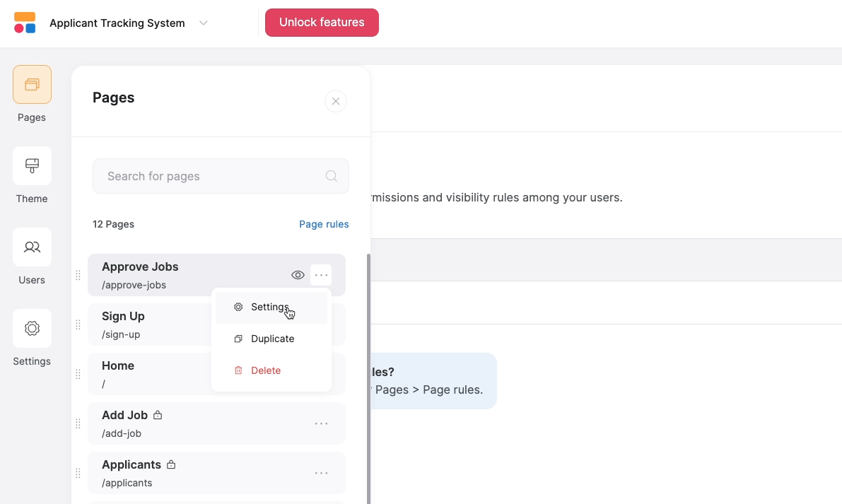This screenshot has width=842, height=504.
Task: Close the Pages panel
Action: [336, 102]
